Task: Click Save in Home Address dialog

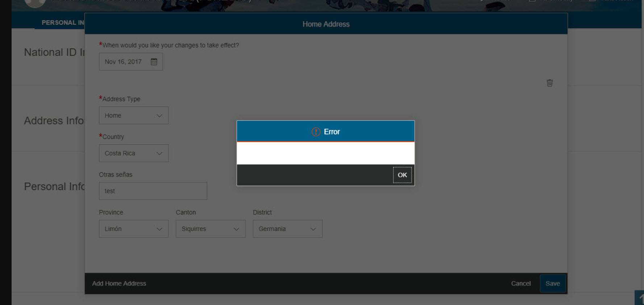Action: click(x=553, y=284)
